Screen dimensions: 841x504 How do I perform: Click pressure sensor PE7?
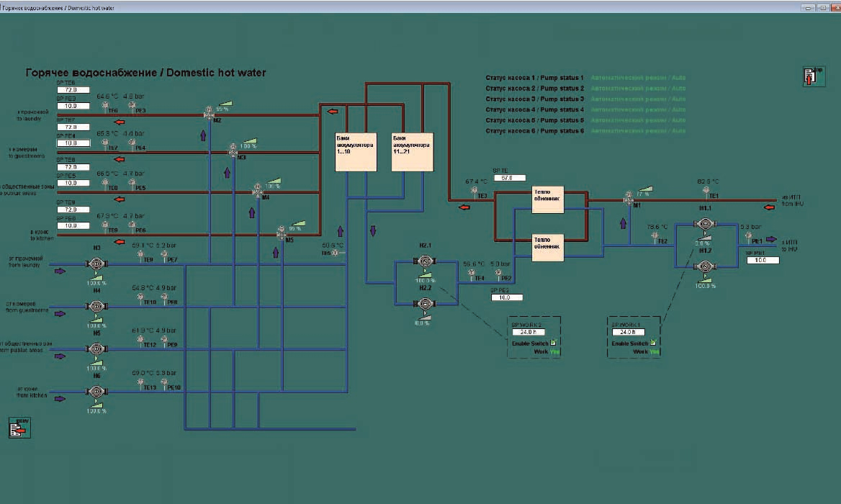[164, 255]
